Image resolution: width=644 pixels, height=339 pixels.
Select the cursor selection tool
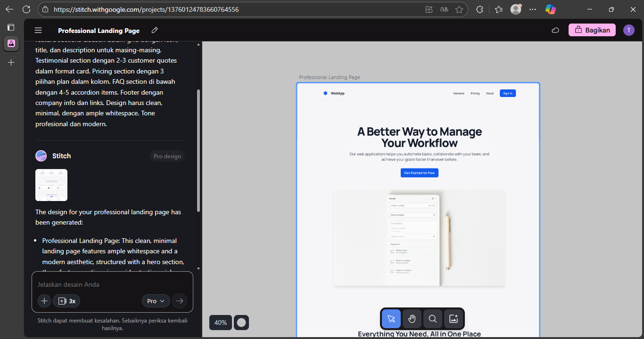tap(391, 319)
